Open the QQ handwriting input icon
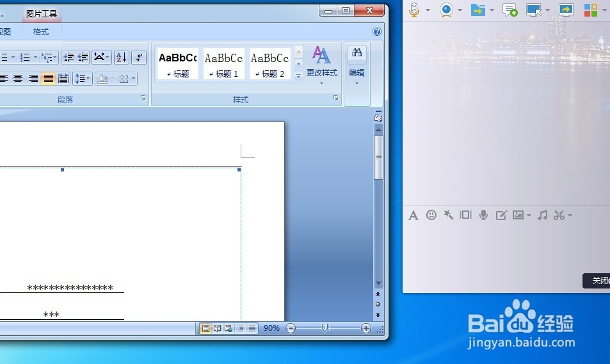 (501, 215)
